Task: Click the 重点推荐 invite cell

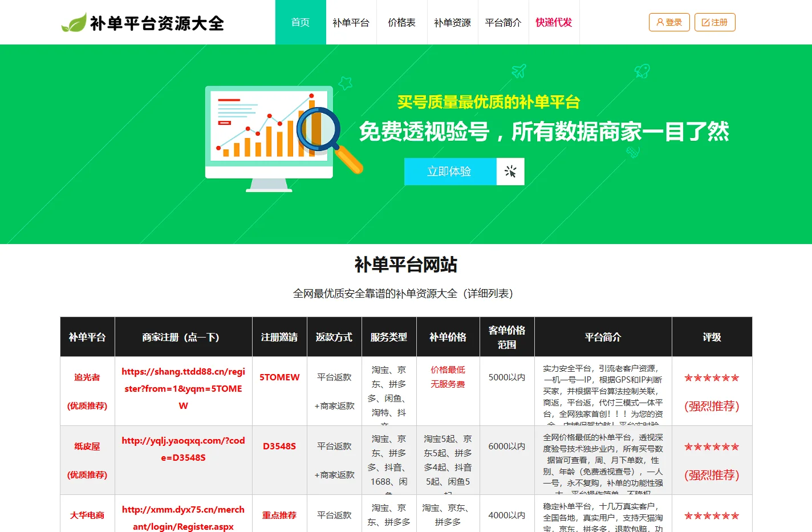Action: click(x=279, y=515)
